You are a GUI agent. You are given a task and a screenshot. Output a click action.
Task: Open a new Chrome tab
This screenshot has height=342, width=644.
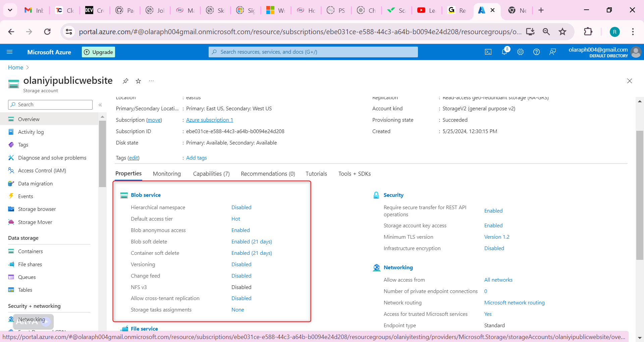coord(541,10)
